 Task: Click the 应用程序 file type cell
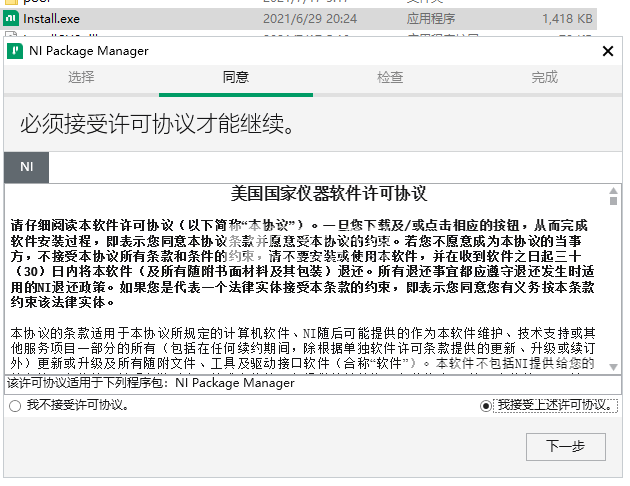tap(431, 19)
